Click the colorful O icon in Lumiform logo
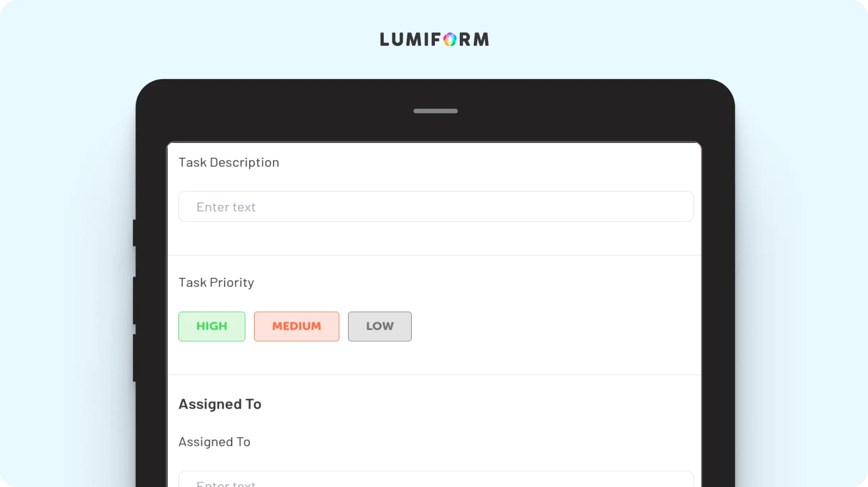 click(x=450, y=39)
